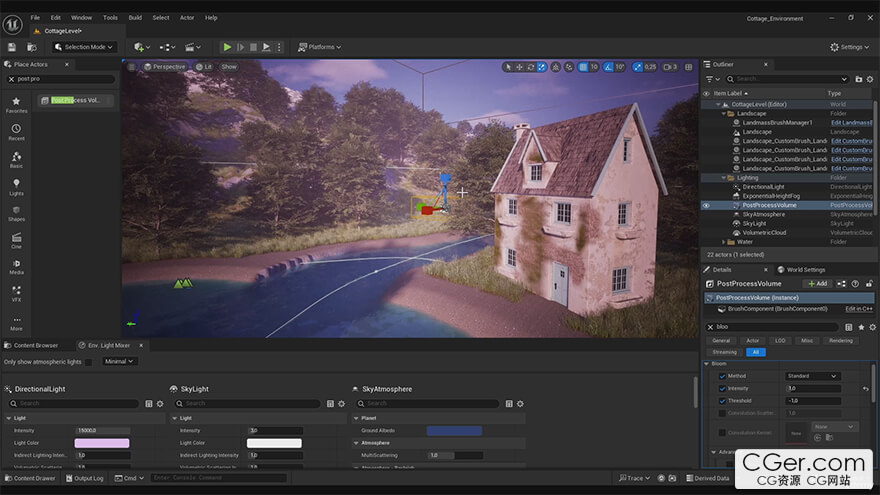Hide PostProcessVolume using its eye icon
Viewport: 880px width, 495px height.
[x=706, y=205]
